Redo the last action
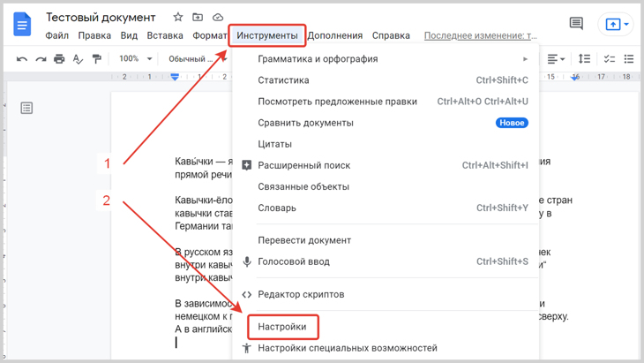 41,59
